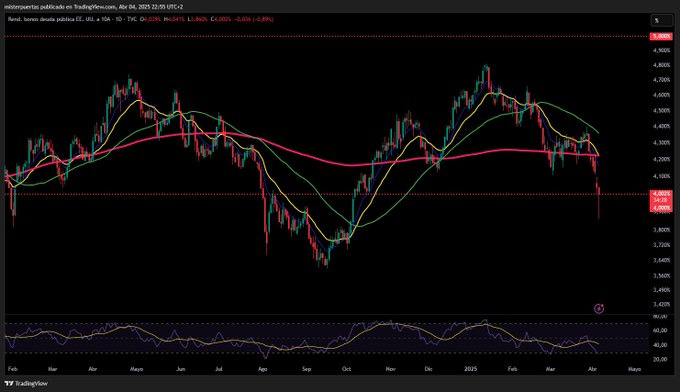Click the Dic label on time axis

428,369
